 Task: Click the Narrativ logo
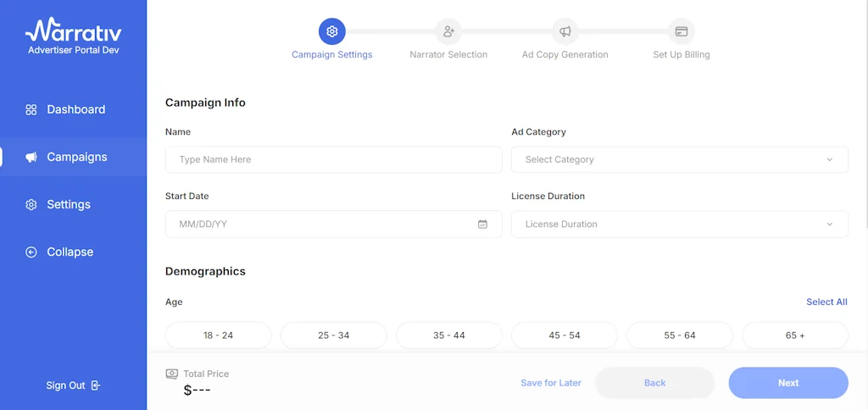click(73, 32)
